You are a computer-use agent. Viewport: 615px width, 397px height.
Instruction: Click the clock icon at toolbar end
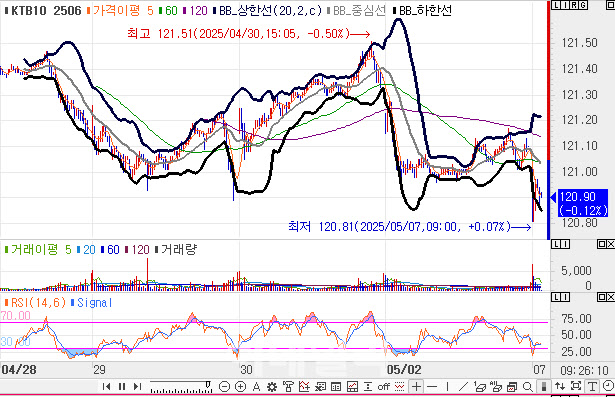[608, 386]
